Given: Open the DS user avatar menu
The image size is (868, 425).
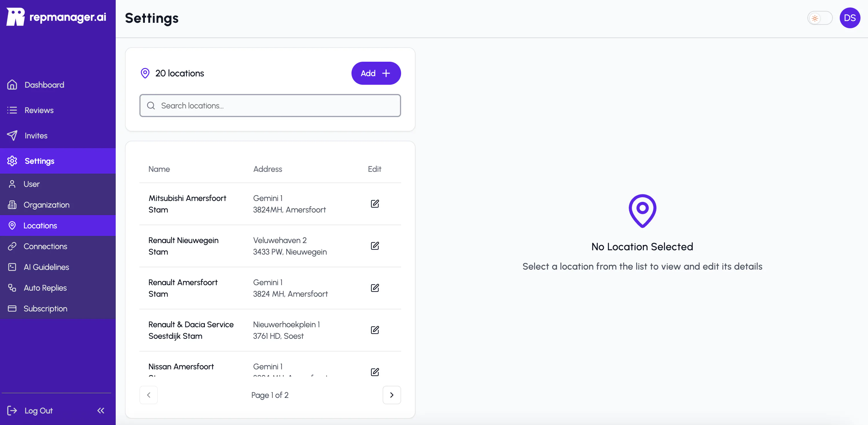Looking at the screenshot, I should click(850, 18).
